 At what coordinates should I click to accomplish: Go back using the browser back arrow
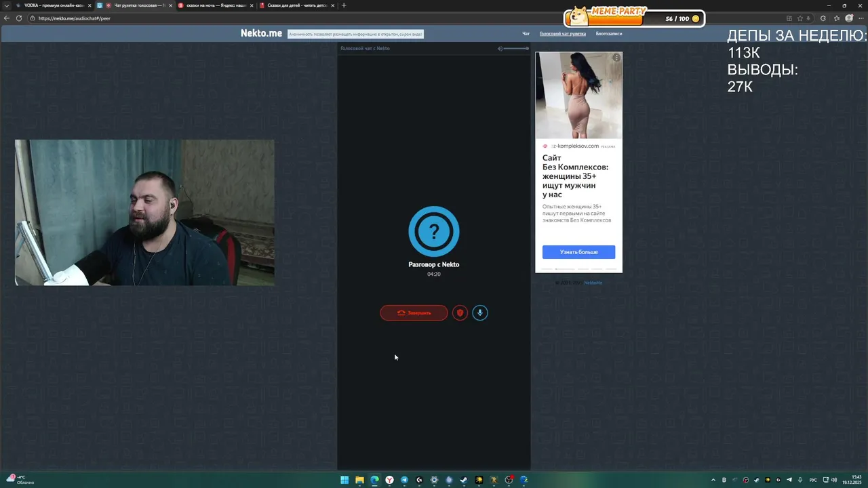pyautogui.click(x=7, y=18)
